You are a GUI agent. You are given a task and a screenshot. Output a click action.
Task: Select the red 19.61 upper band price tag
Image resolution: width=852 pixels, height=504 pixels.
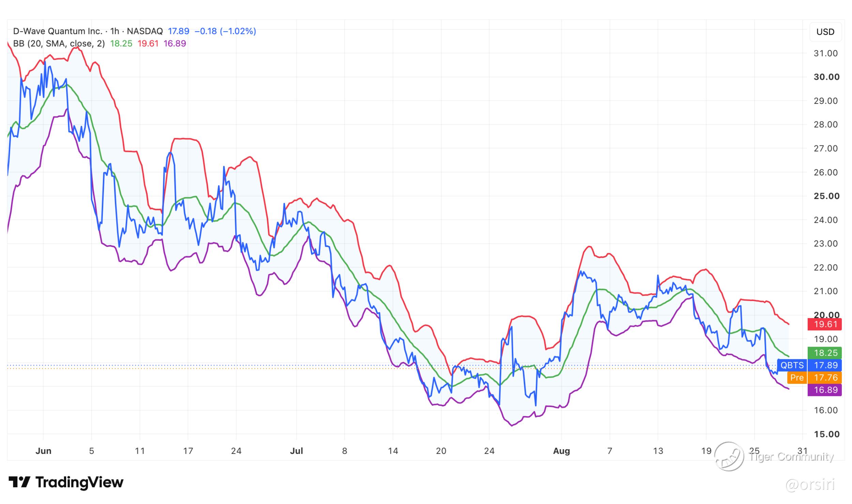coord(825,324)
